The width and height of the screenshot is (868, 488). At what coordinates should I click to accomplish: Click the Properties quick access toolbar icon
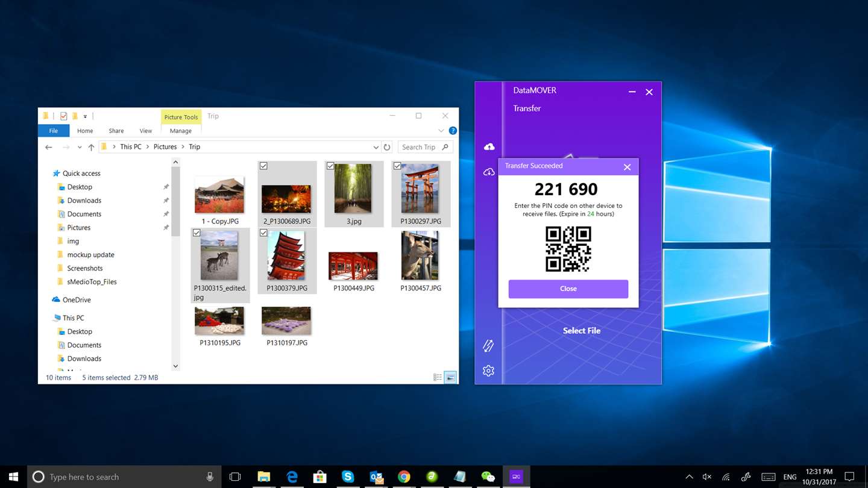[x=63, y=116]
